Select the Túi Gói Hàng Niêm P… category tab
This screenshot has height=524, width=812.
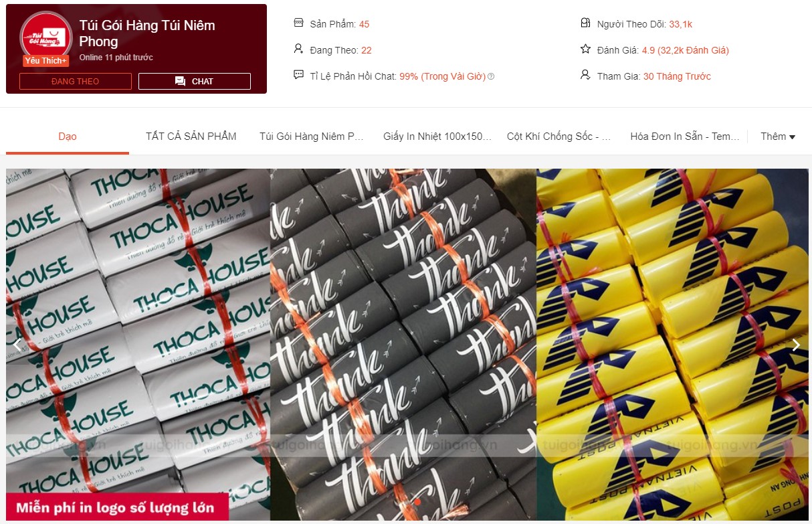(x=312, y=137)
